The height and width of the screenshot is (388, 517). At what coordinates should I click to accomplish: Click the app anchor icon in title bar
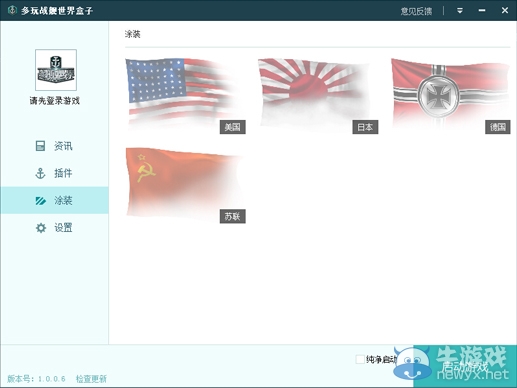tap(12, 10)
